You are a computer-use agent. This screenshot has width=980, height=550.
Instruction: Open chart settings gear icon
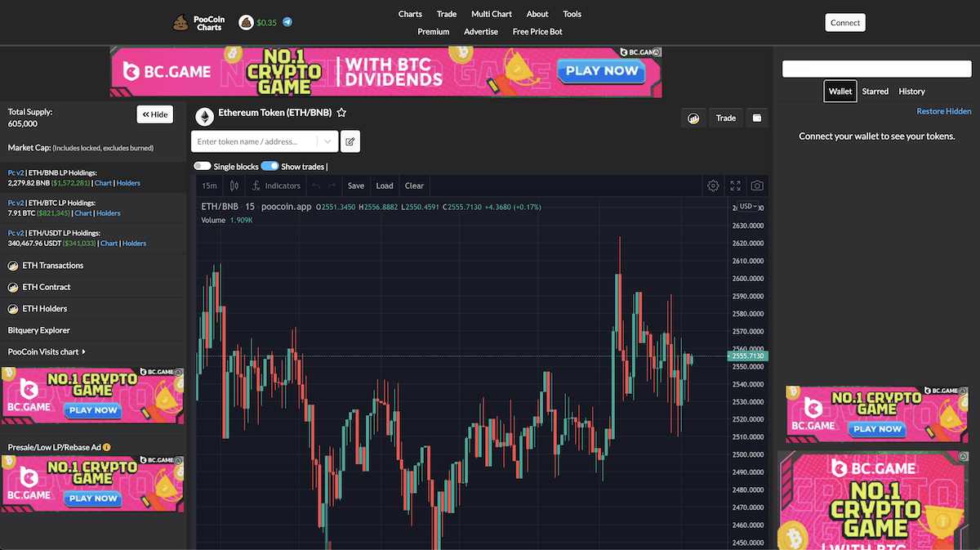coord(713,186)
